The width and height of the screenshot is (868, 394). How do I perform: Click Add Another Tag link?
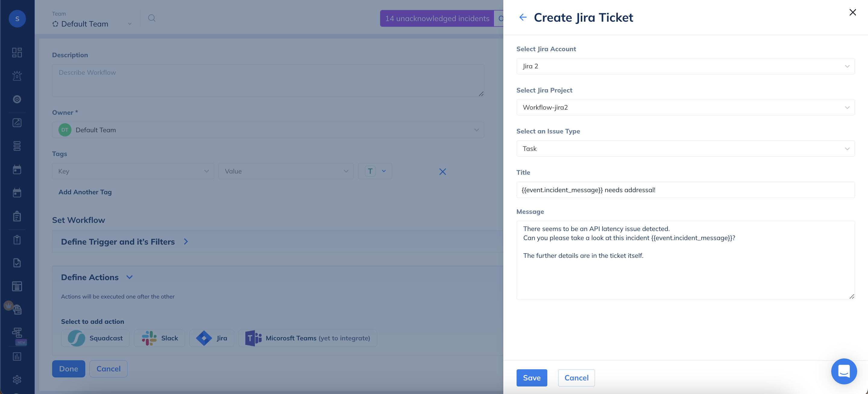click(85, 192)
